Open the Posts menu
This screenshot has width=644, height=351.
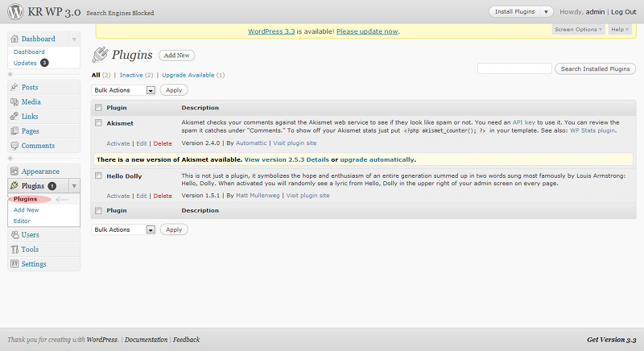click(30, 87)
